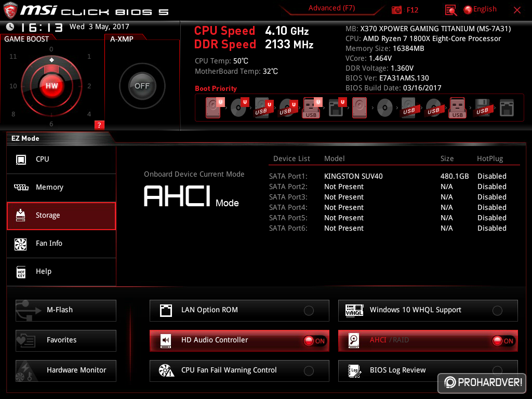Click the BIOS Ver E7A31AMS.130 text
The height and width of the screenshot is (399, 532).
point(387,78)
